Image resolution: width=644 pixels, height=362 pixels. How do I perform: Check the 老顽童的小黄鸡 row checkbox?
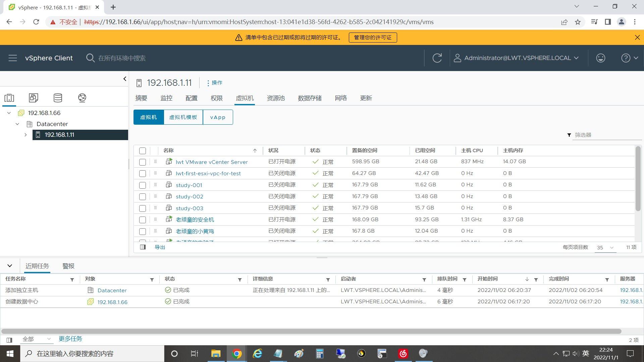point(143,232)
